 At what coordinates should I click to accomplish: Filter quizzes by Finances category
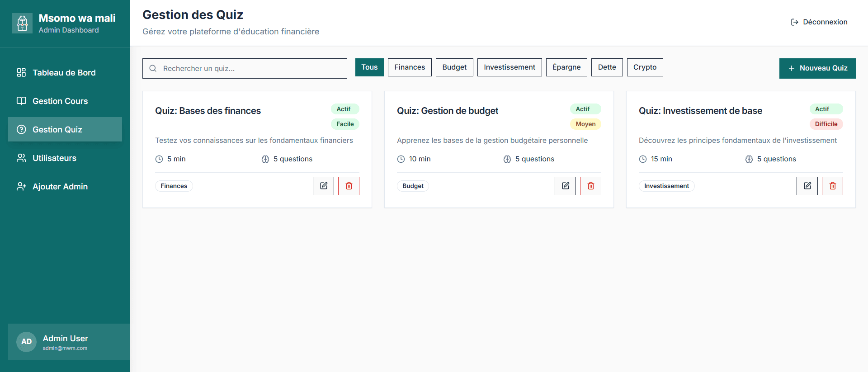tap(410, 67)
